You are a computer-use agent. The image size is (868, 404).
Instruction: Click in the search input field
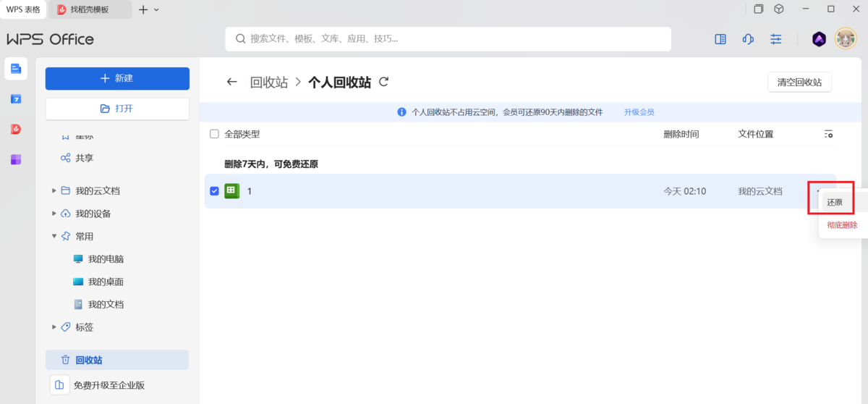[x=448, y=39]
